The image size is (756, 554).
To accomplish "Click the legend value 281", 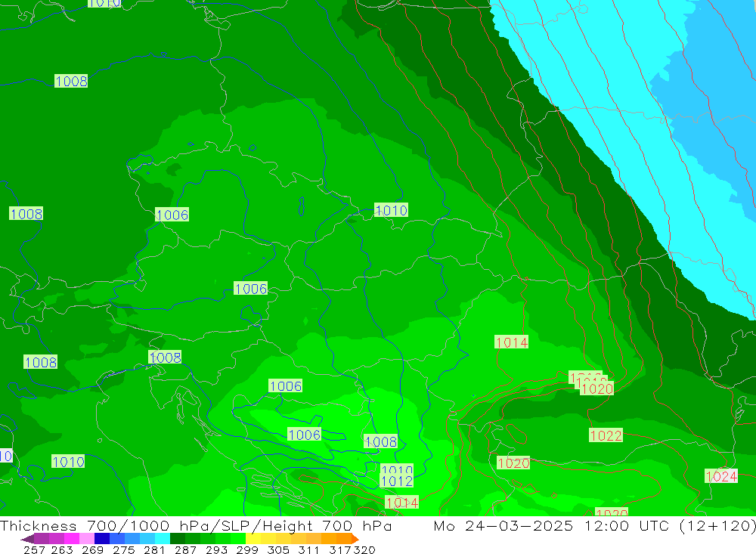I will click(x=154, y=549).
